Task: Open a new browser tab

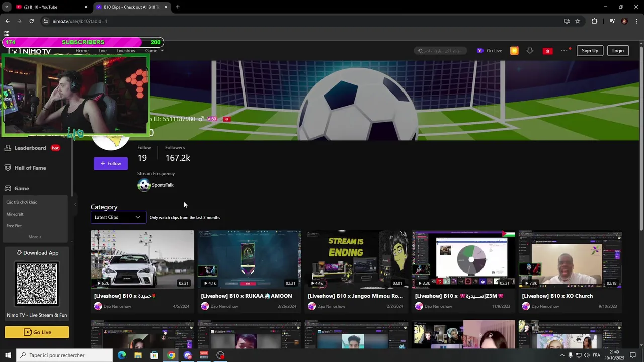Action: 178,7
